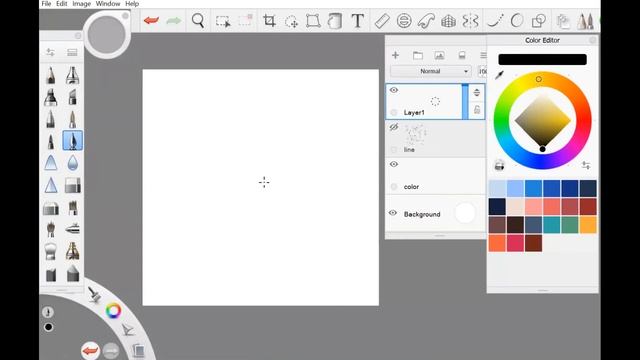
Task: Open the File menu
Action: 46,4
